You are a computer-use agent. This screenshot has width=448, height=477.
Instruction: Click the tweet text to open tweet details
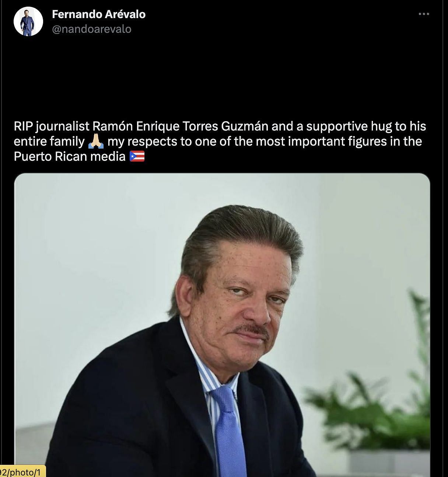(220, 142)
